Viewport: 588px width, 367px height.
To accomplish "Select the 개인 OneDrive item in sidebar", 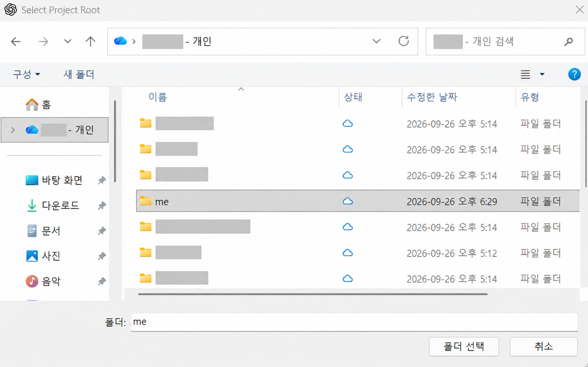I will 55,130.
